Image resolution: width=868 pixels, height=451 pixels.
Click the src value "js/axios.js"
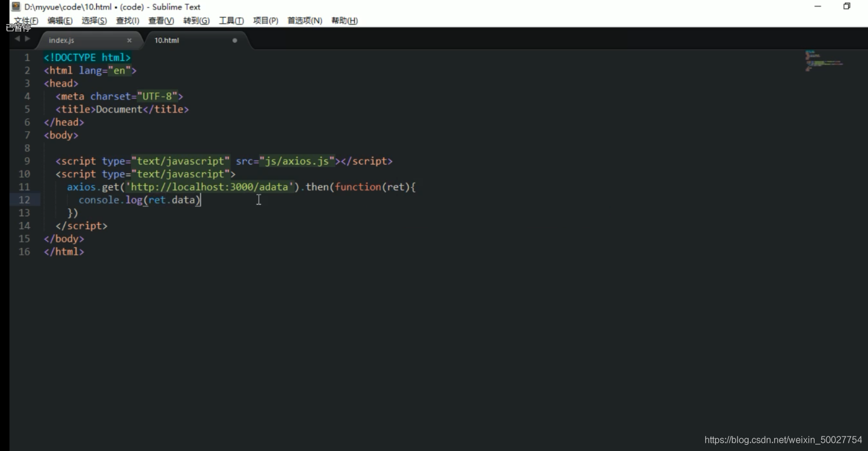[297, 161]
